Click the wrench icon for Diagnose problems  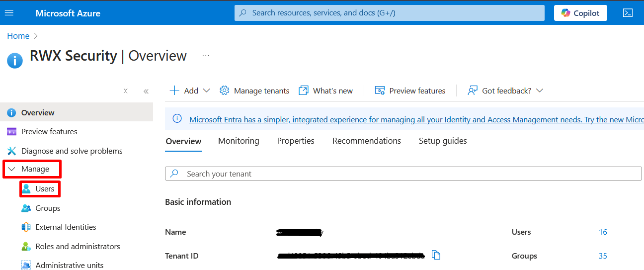[11, 151]
